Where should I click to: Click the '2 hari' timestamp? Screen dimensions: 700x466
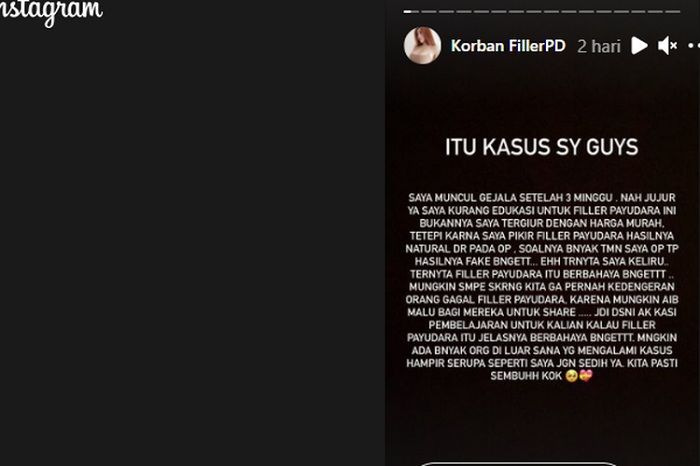[599, 46]
